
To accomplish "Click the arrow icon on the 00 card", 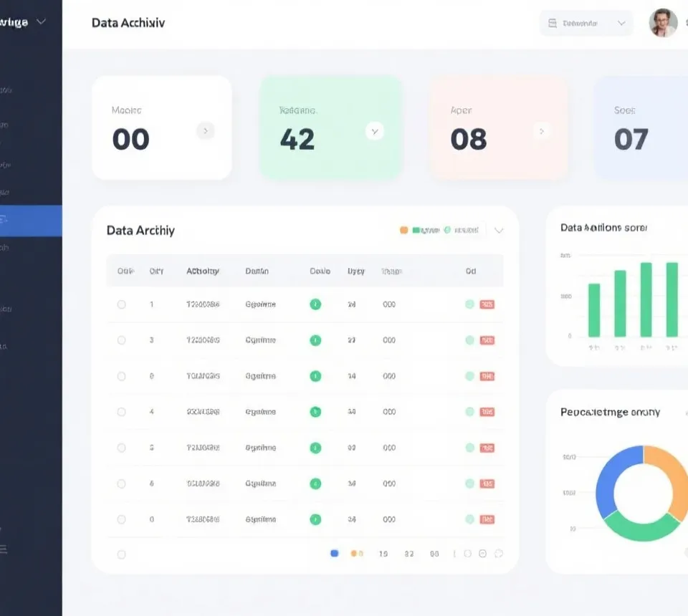I will (205, 130).
